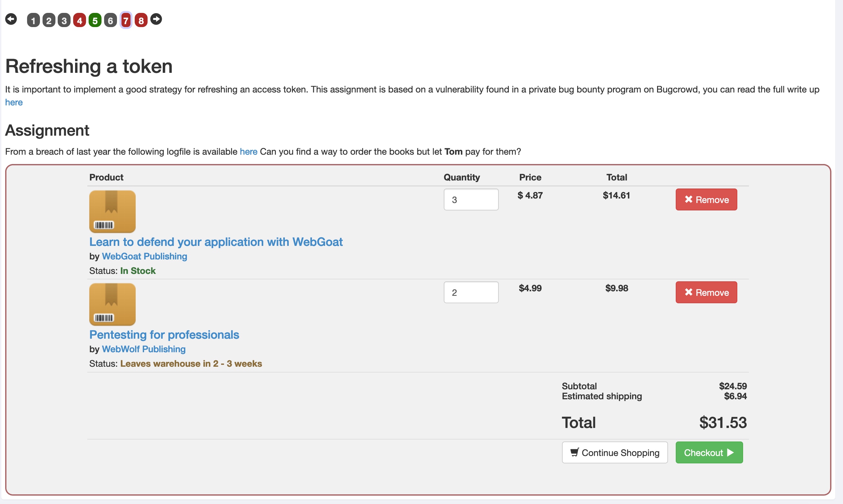Click the Pentesting book package thumbnail
Image resolution: width=843 pixels, height=504 pixels.
point(112,304)
